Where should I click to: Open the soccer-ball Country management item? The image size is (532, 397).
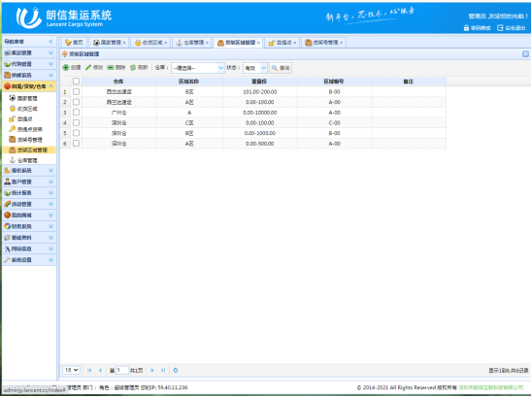(23, 98)
